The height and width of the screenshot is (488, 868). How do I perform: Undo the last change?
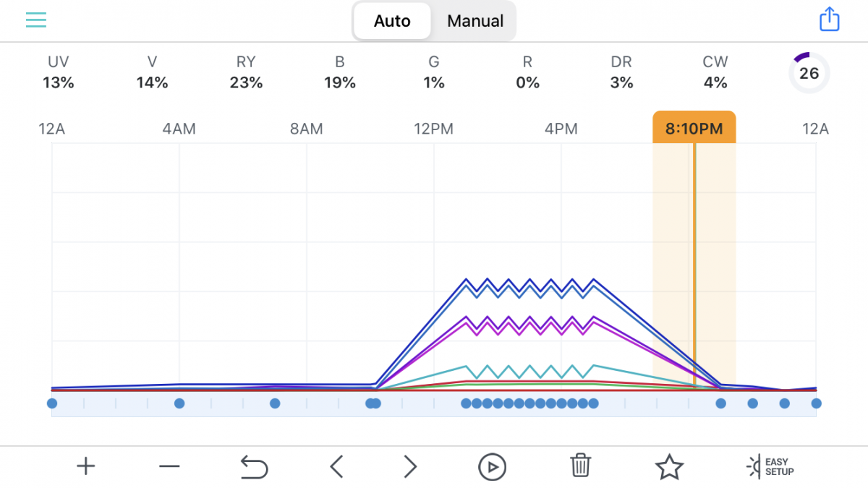pyautogui.click(x=254, y=467)
